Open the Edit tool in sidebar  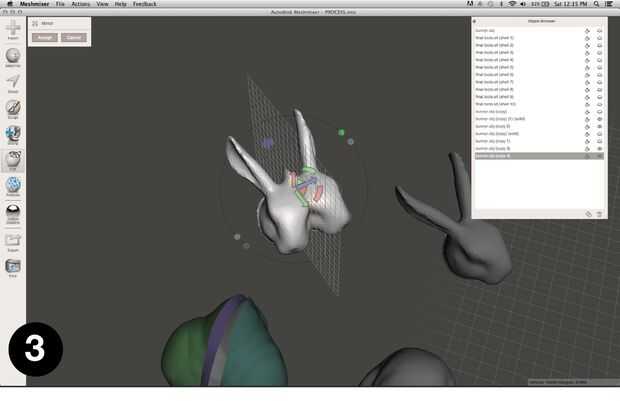pyautogui.click(x=13, y=161)
